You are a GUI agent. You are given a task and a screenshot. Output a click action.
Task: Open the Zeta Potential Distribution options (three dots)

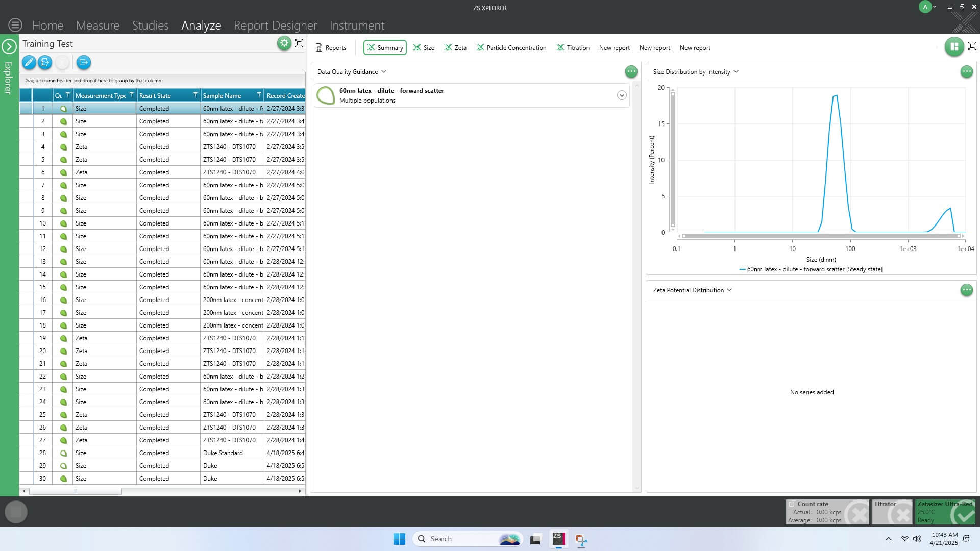click(966, 290)
